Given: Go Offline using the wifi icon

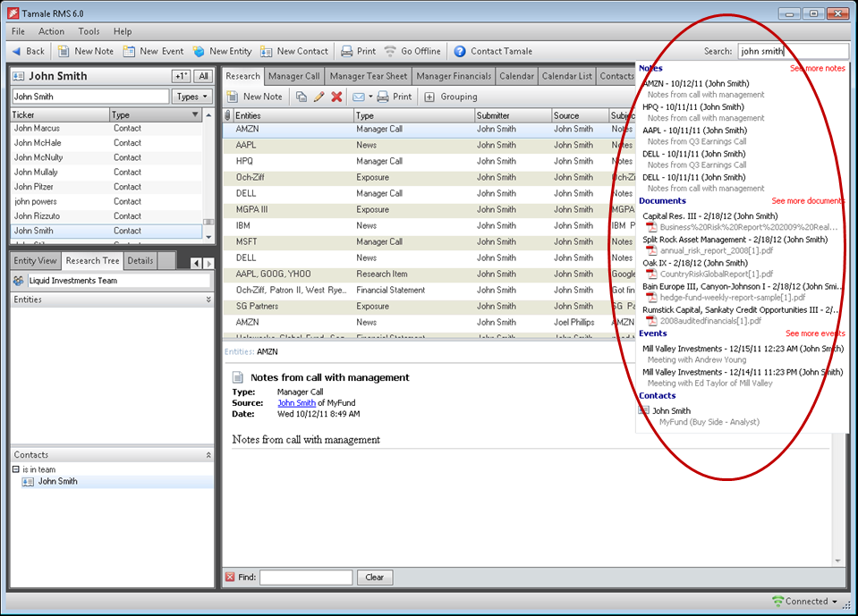Looking at the screenshot, I should coord(390,51).
